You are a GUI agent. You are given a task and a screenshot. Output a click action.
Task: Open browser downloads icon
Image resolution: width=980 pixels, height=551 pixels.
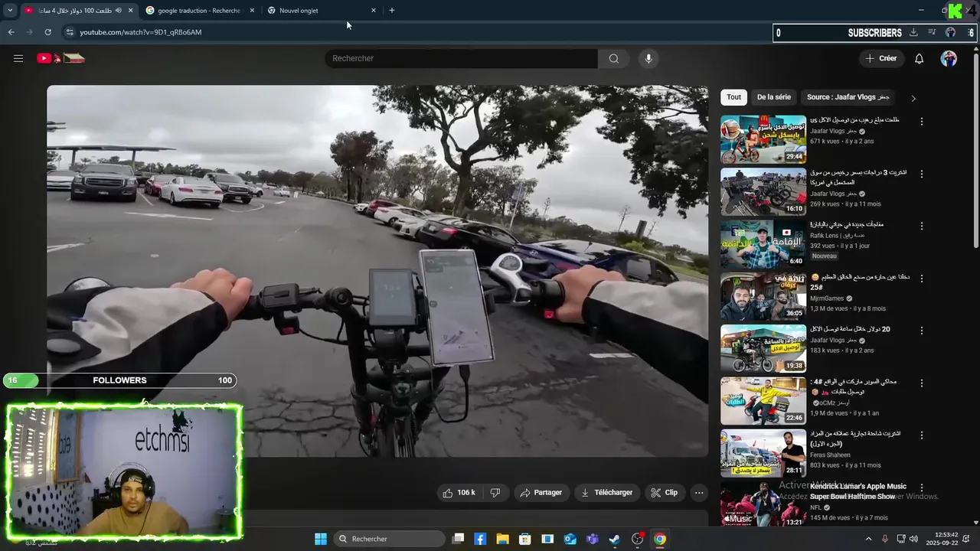(913, 32)
